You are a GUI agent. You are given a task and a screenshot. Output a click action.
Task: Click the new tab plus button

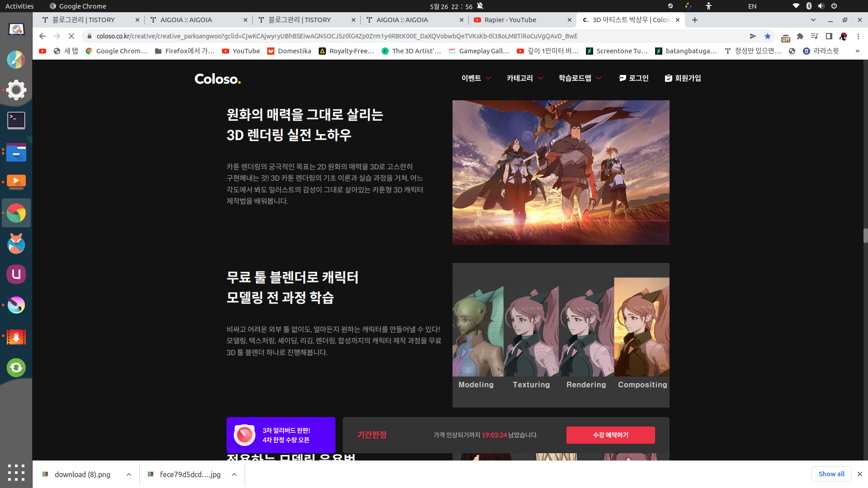(x=695, y=20)
